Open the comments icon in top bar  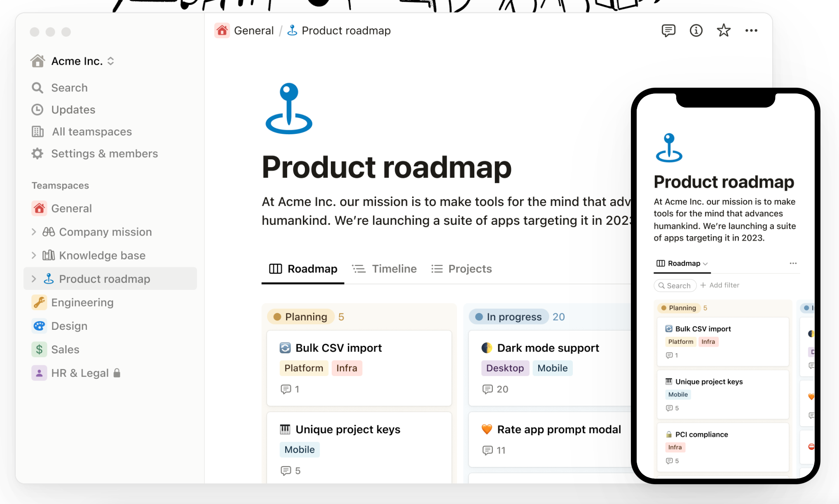pos(668,30)
